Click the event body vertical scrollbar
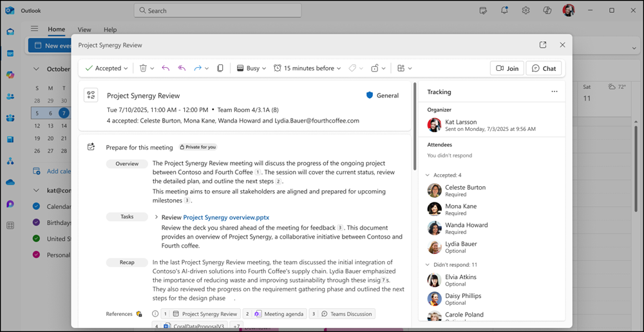Viewport: 644px width, 332px height. [x=414, y=126]
